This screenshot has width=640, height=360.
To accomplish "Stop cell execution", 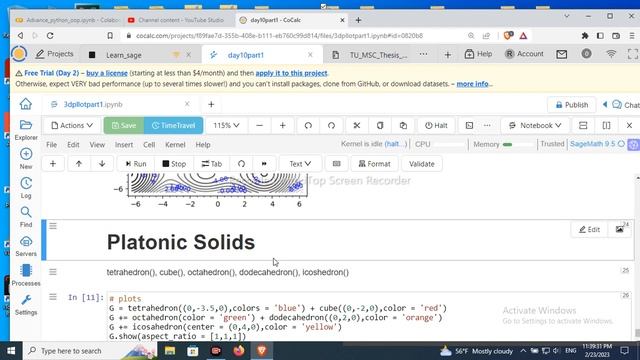I will point(174,164).
